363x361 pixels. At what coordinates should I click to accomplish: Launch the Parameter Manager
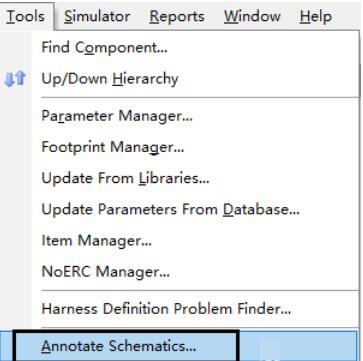tap(117, 116)
